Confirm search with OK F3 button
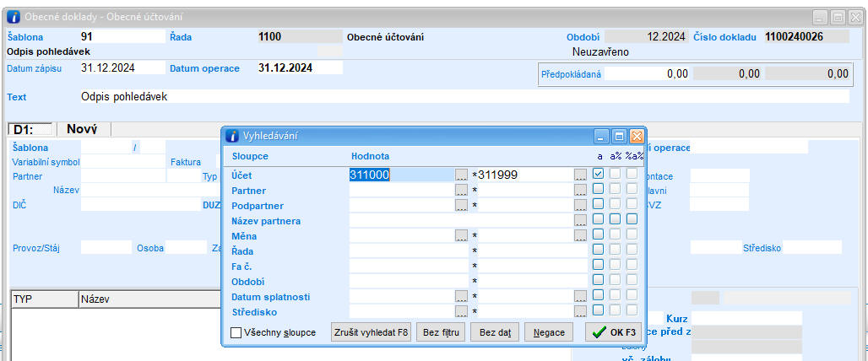The image size is (868, 361). pyautogui.click(x=614, y=332)
